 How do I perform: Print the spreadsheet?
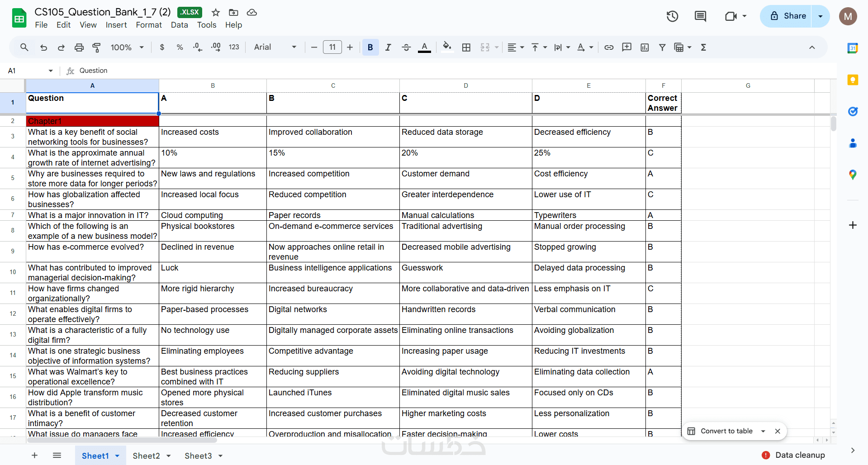[x=79, y=47]
